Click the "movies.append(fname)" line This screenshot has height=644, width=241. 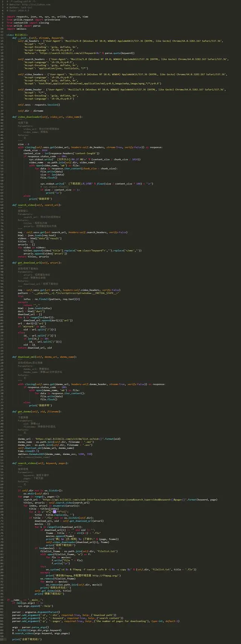[x=60, y=535]
